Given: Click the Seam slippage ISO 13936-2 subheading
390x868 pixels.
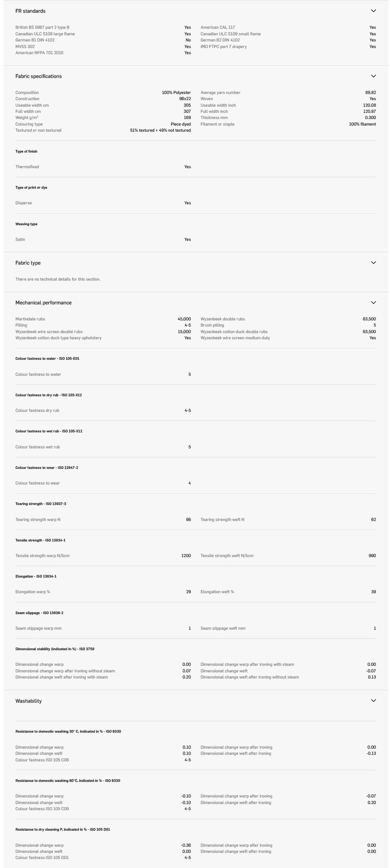Looking at the screenshot, I should click(39, 613).
